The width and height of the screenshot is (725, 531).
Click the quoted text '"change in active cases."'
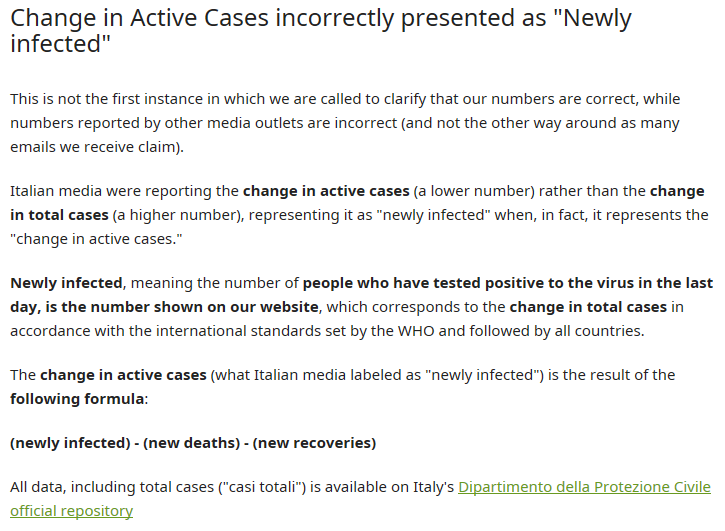pyautogui.click(x=96, y=239)
